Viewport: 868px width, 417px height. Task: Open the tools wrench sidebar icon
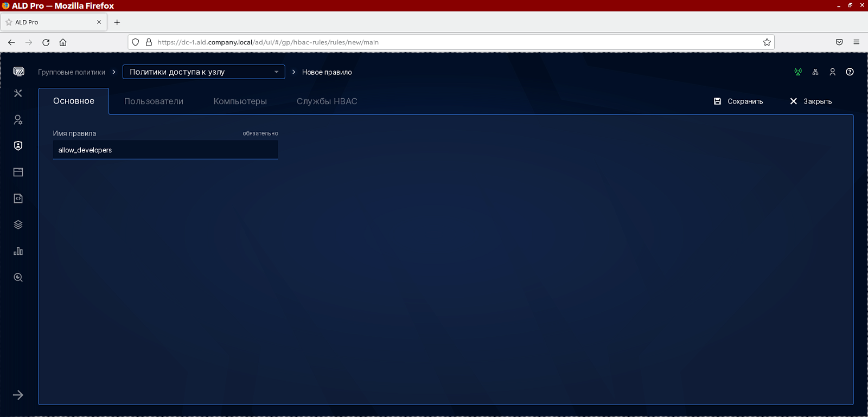(x=18, y=93)
